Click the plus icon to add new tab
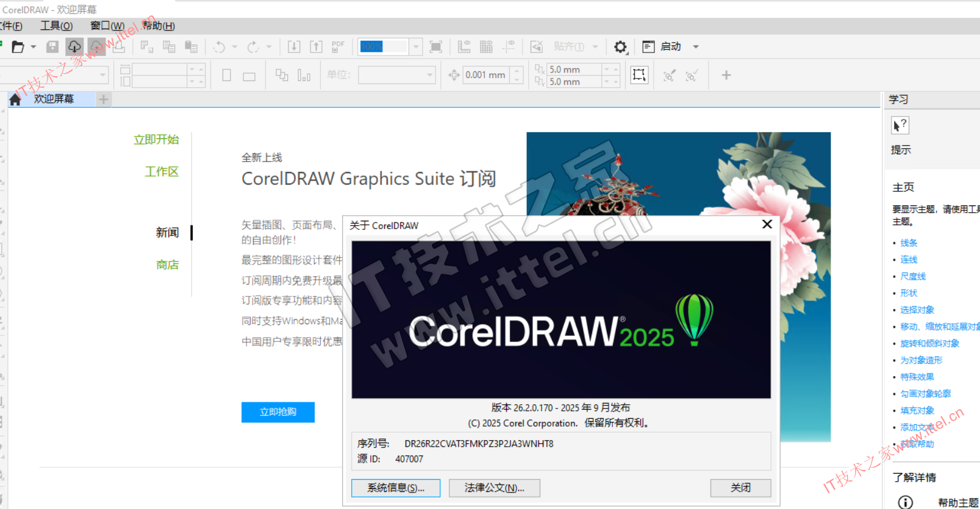Screen dimensions: 980x509 point(104,99)
